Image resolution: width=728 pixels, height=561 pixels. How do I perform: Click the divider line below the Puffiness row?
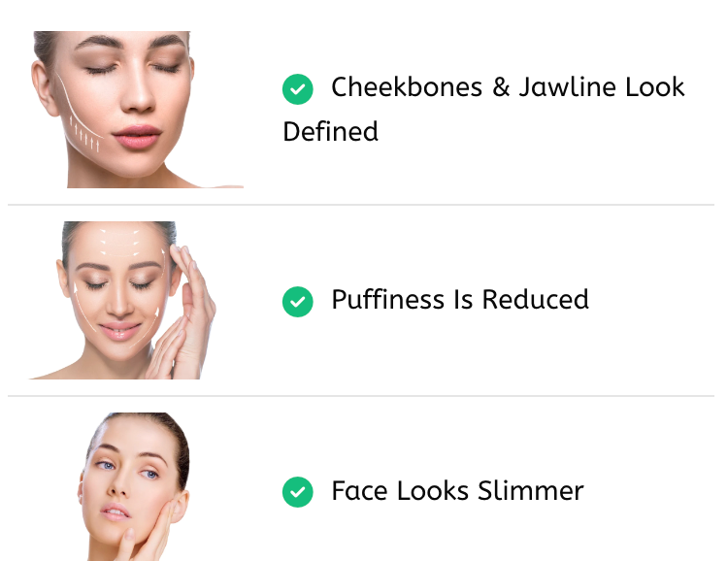pyautogui.click(x=361, y=396)
